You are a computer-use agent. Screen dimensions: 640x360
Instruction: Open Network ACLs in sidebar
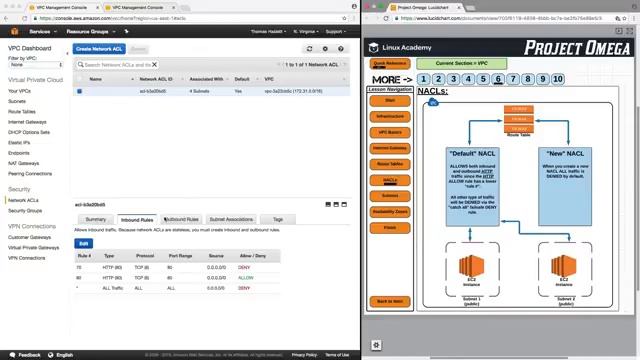[x=23, y=200]
